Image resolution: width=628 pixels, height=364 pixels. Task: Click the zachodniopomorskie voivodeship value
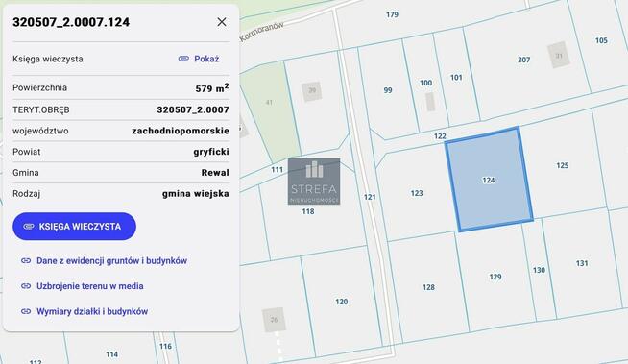click(x=181, y=131)
